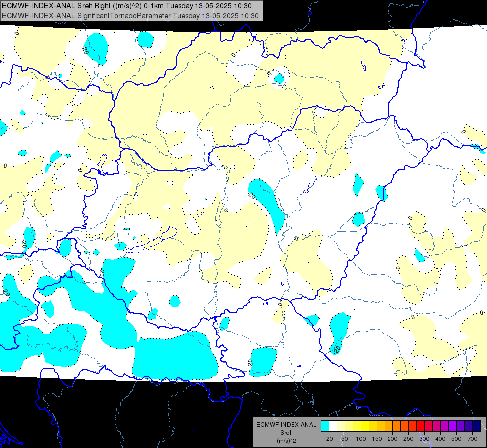Click the 200 legend scale label

pyautogui.click(x=392, y=439)
